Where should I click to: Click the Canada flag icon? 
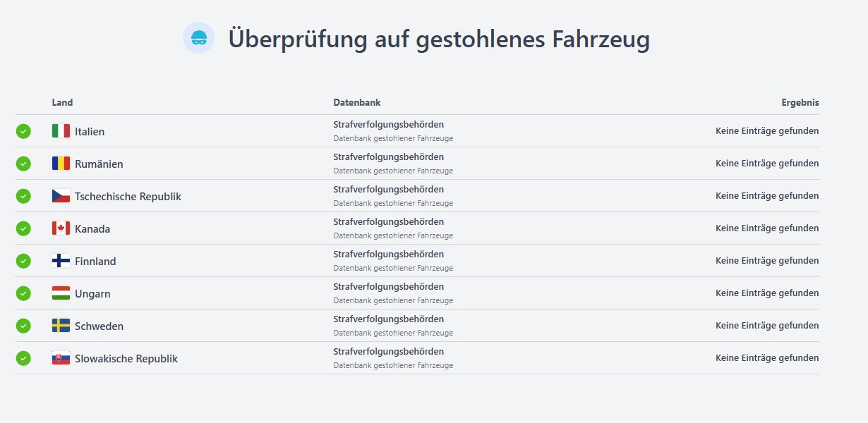point(61,228)
